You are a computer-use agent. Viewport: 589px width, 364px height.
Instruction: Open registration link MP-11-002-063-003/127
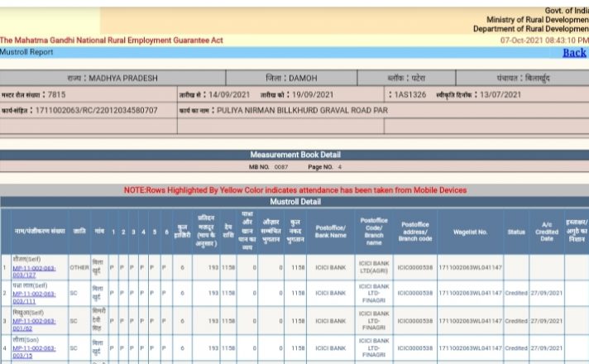(34, 271)
